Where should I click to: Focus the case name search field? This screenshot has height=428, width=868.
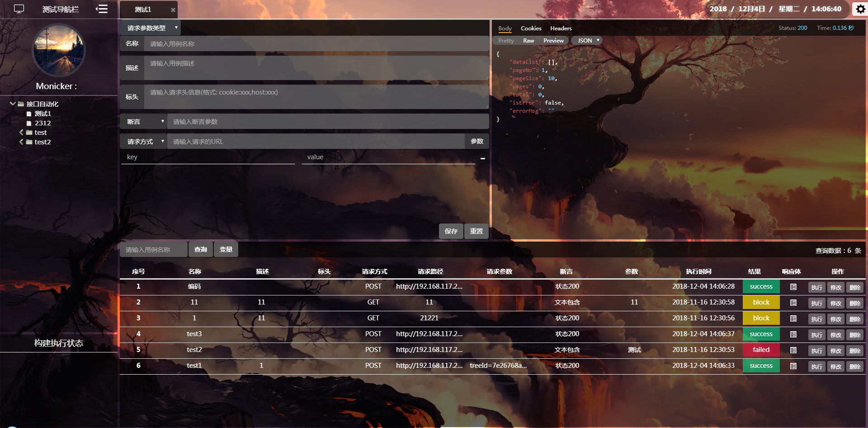pyautogui.click(x=154, y=249)
